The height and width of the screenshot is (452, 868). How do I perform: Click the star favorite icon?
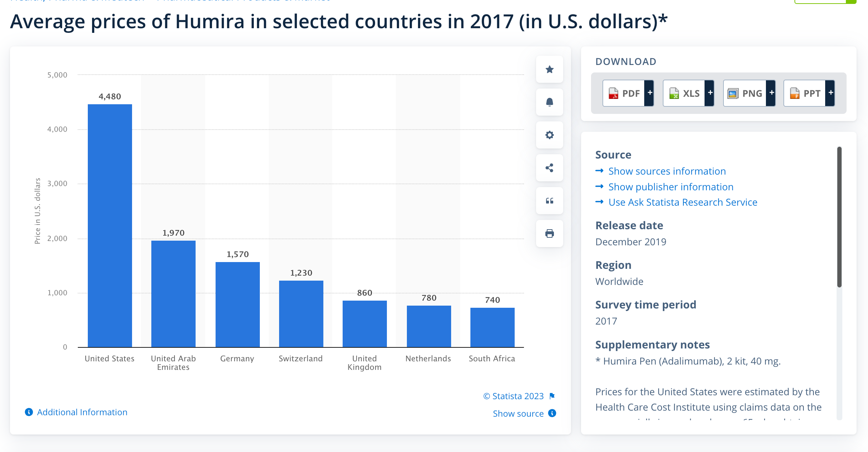tap(549, 69)
